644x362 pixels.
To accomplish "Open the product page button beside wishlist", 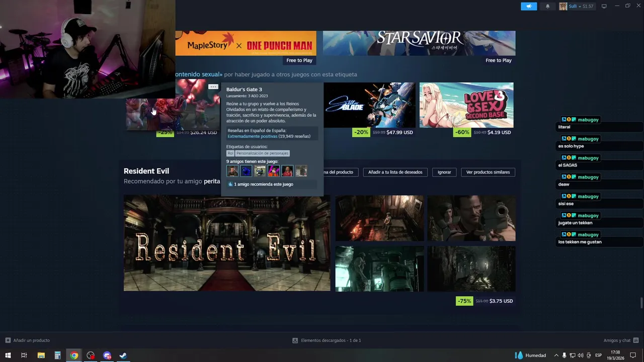I will tap(341, 172).
